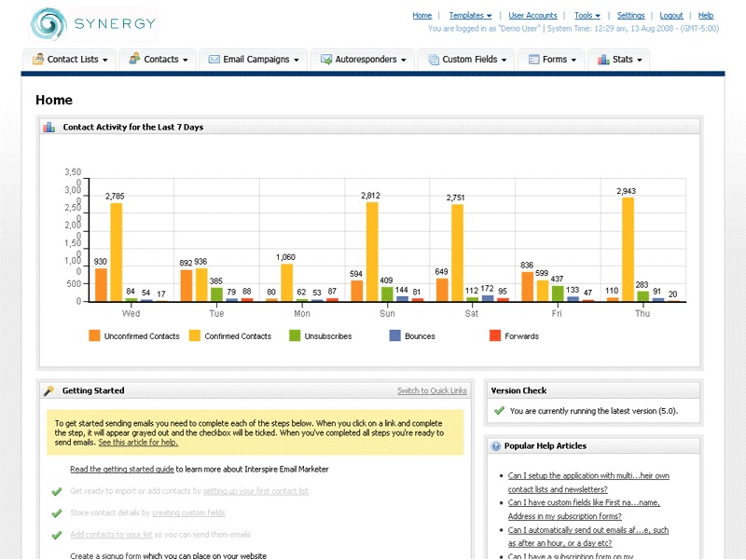This screenshot has height=560, width=746.
Task: Open the Tools dropdown menu
Action: (587, 16)
